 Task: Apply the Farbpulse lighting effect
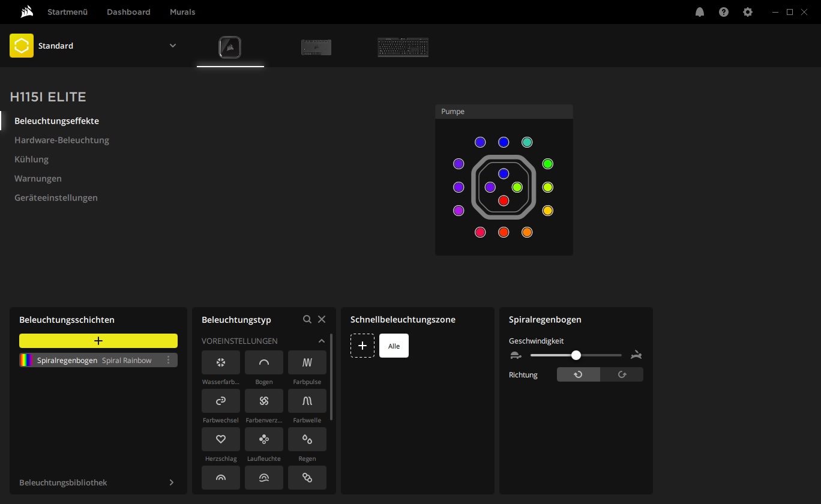[307, 362]
